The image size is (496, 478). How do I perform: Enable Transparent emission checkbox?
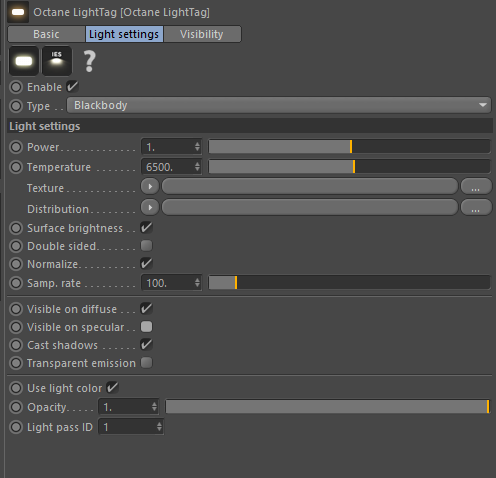(146, 363)
